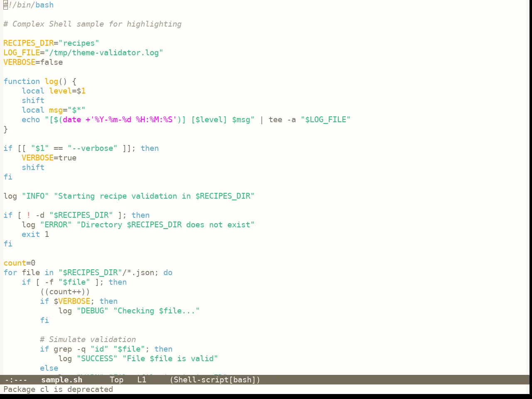Click the 'Package cl is deprecated' echo message
The image size is (532, 399).
pyautogui.click(x=58, y=389)
